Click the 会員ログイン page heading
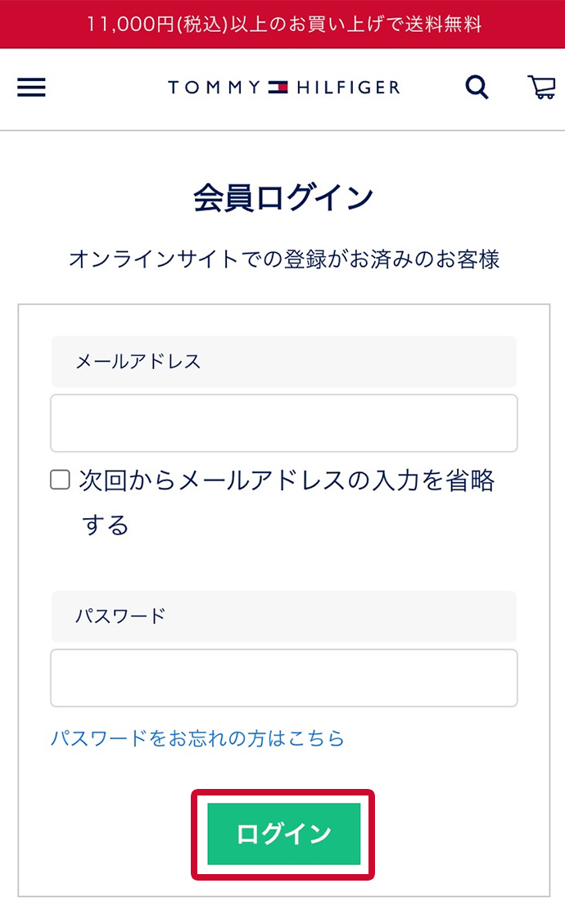The width and height of the screenshot is (565, 924). tap(283, 198)
